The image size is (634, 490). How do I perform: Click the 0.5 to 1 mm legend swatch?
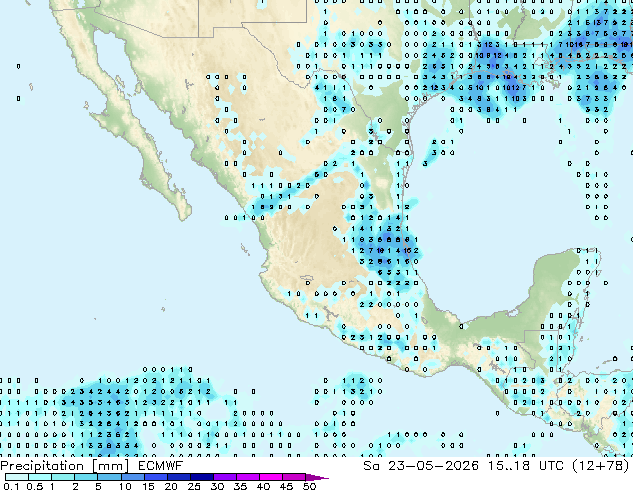(40, 477)
